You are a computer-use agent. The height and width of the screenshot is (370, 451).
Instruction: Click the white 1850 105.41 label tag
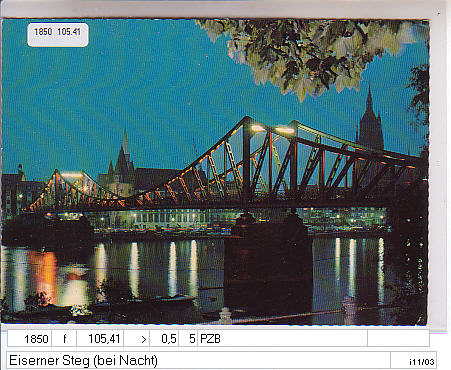58,34
